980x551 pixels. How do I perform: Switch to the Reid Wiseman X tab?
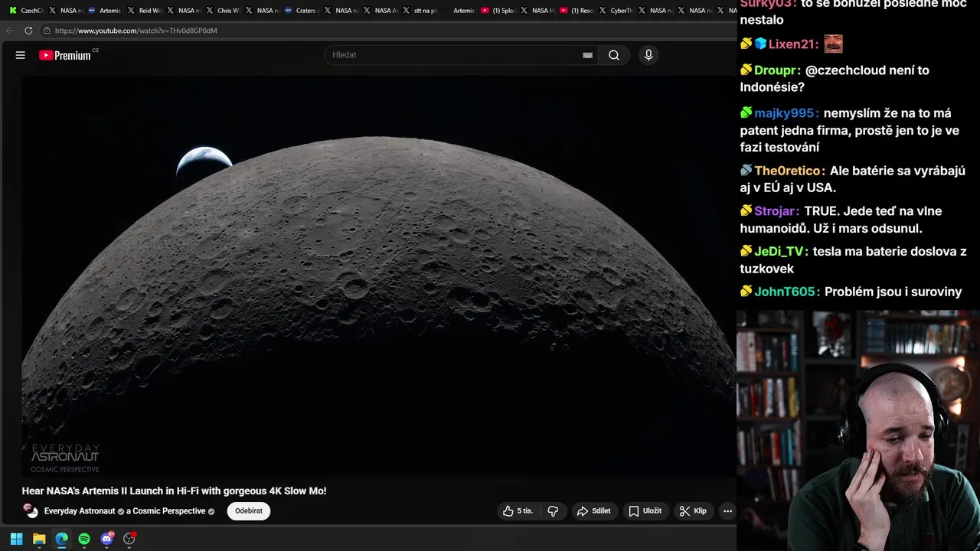click(143, 11)
